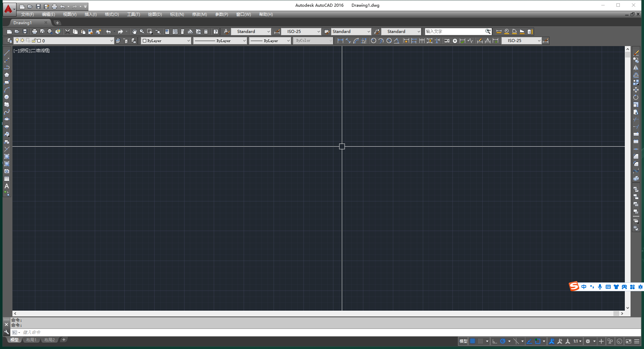Select the Polygon drawing tool

pyautogui.click(x=6, y=75)
